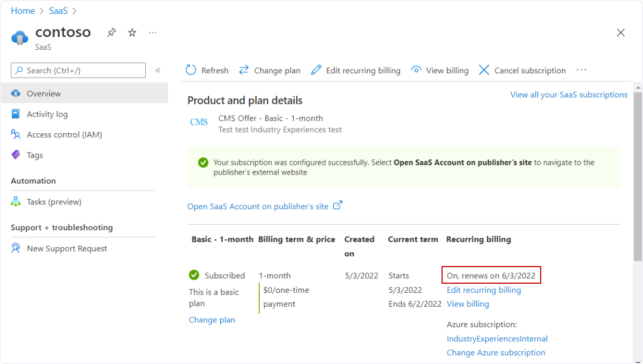643x364 pixels.
Task: Click the Refresh icon in toolbar
Action: [191, 70]
